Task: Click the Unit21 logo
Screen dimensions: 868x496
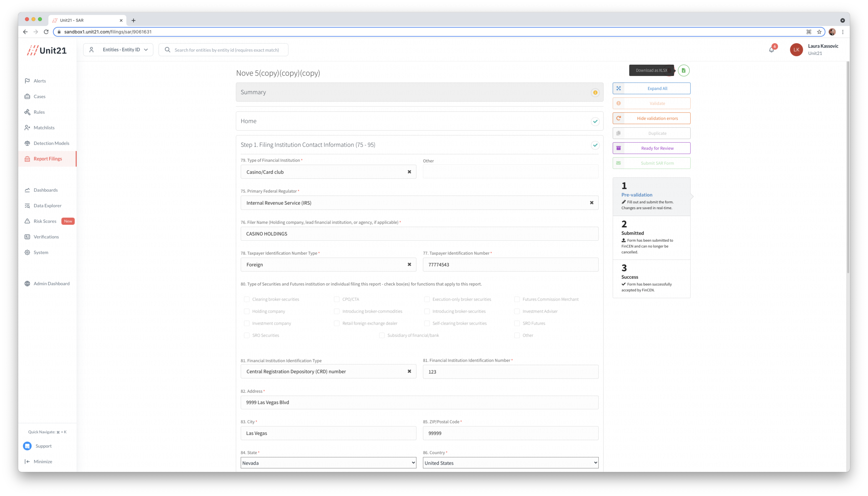Action: 47,50
